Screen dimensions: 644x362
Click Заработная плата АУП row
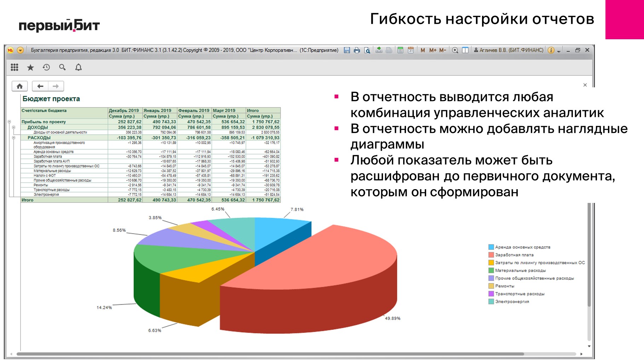[x=151, y=161]
